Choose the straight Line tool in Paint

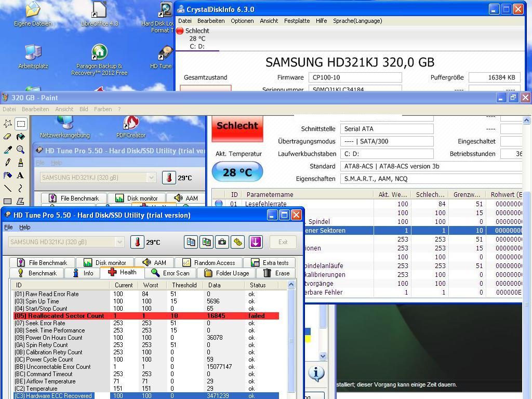7,188
